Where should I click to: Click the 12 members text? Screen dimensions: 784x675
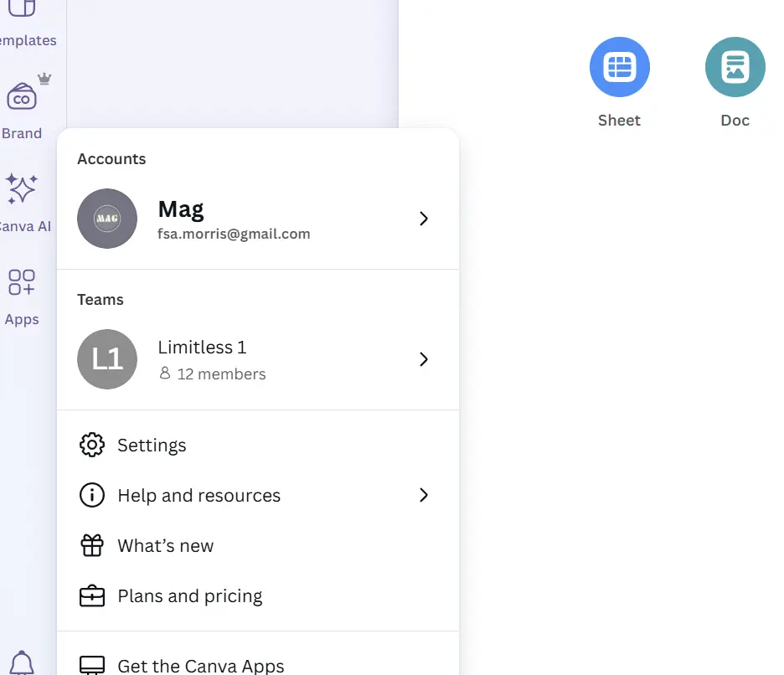click(221, 374)
